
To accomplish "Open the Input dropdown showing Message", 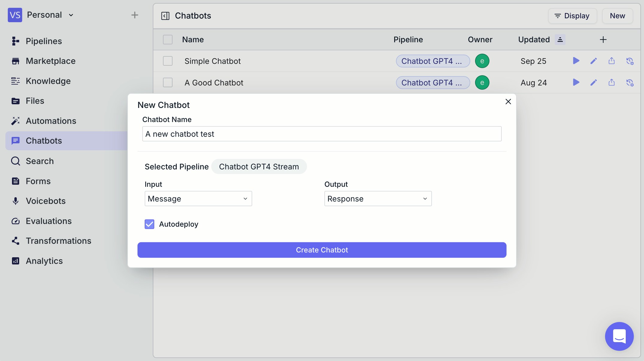I will coord(198,198).
